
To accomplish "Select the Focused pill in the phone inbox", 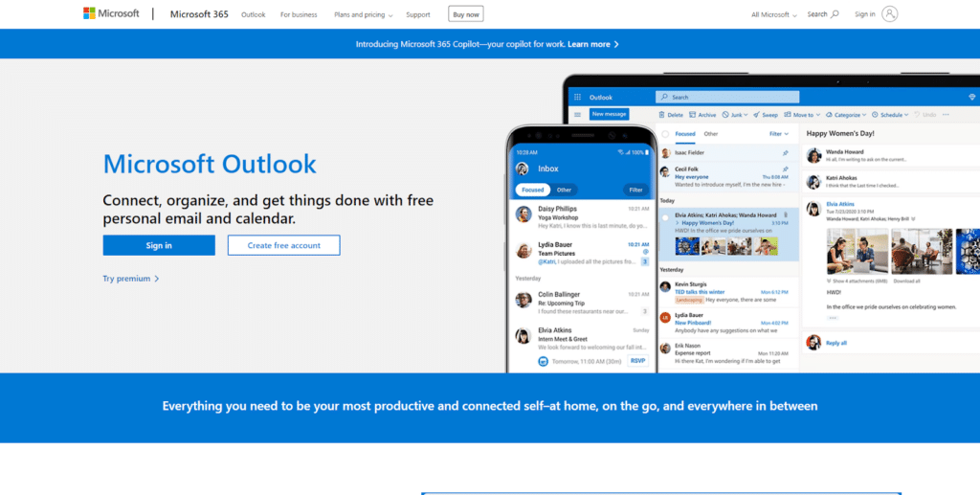I will 533,190.
